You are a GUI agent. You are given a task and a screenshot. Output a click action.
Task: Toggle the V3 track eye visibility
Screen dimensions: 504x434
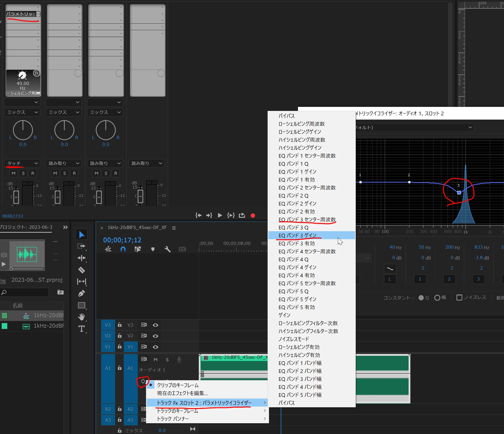tap(155, 325)
